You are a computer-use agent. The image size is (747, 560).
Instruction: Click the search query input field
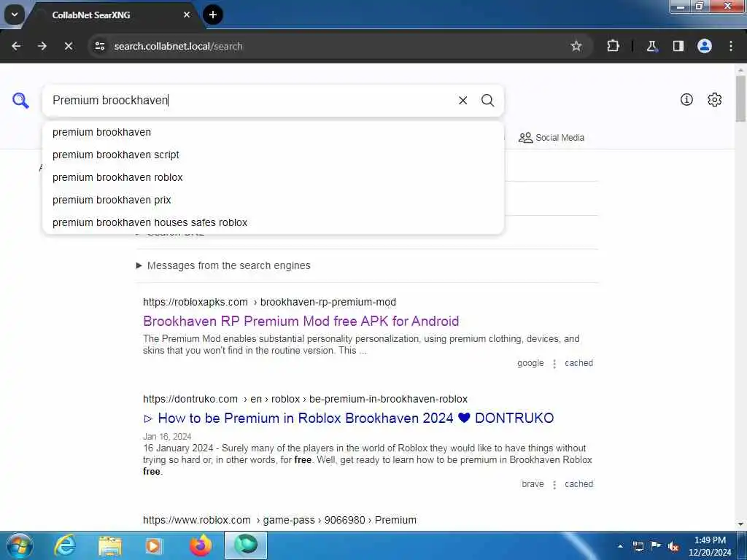252,101
